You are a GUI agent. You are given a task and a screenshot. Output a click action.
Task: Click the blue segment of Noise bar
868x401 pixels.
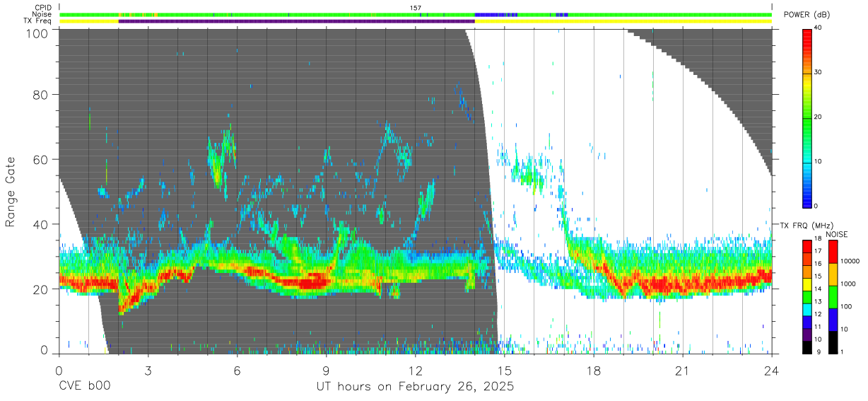pos(495,14)
